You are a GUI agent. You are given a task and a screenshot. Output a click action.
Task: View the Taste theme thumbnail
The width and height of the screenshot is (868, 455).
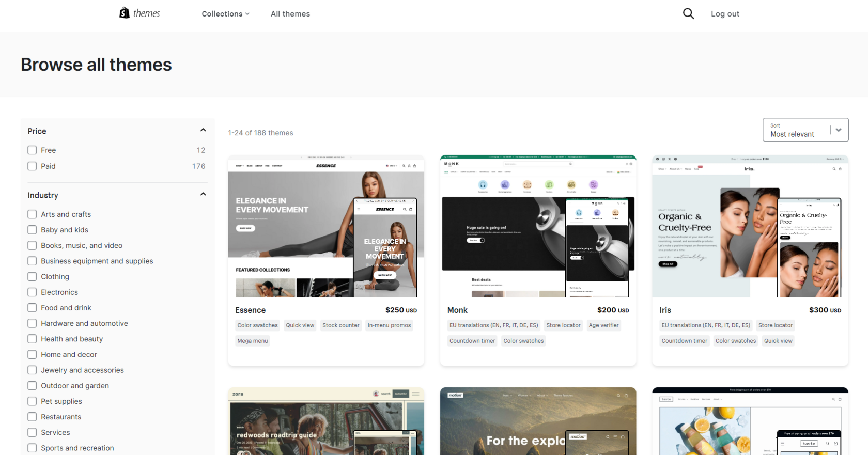pyautogui.click(x=750, y=421)
